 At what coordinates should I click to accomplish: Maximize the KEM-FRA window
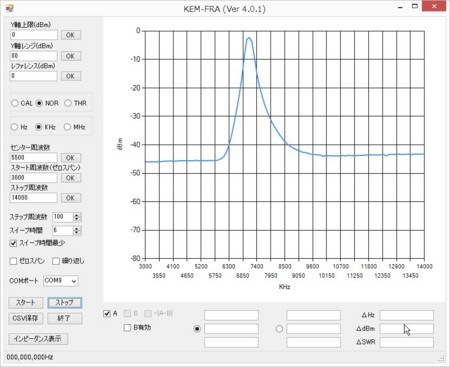point(415,6)
